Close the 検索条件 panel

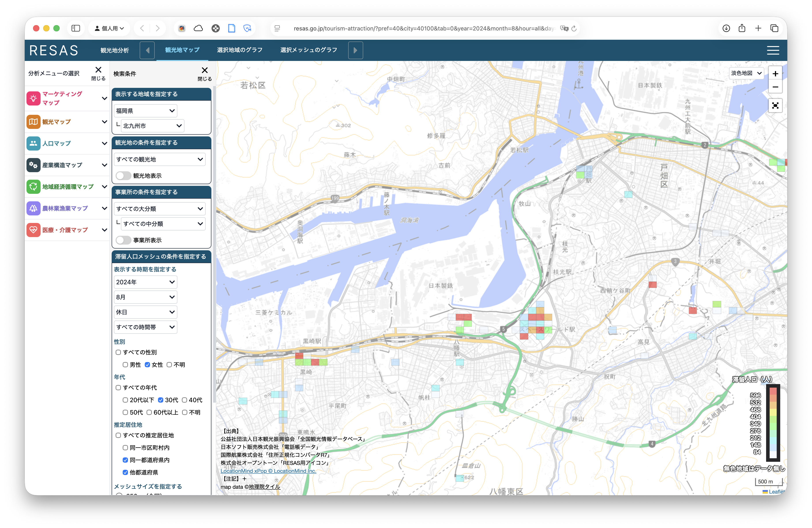[x=204, y=73]
